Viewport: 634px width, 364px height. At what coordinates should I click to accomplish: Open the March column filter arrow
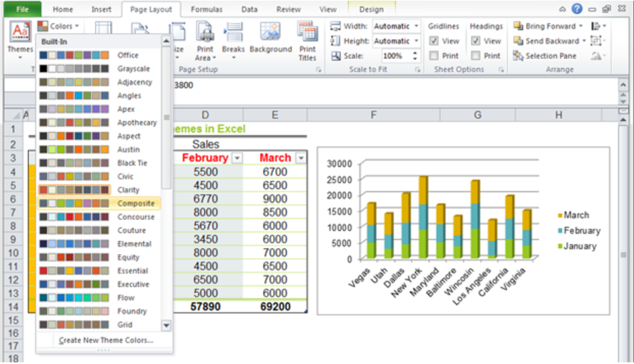click(301, 158)
